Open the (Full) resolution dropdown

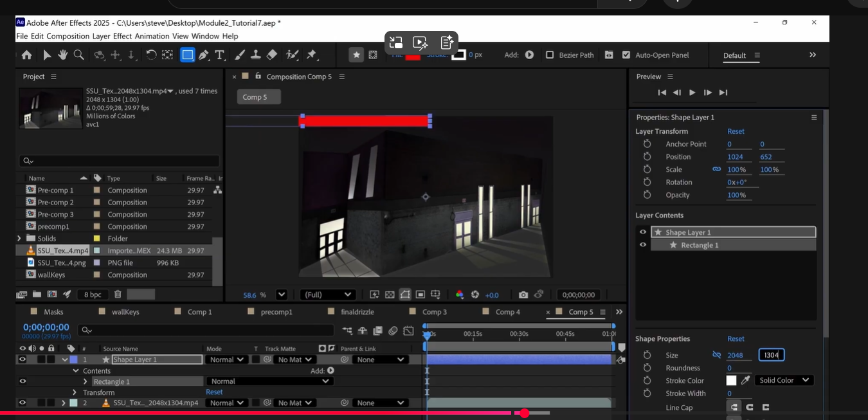[x=328, y=295]
